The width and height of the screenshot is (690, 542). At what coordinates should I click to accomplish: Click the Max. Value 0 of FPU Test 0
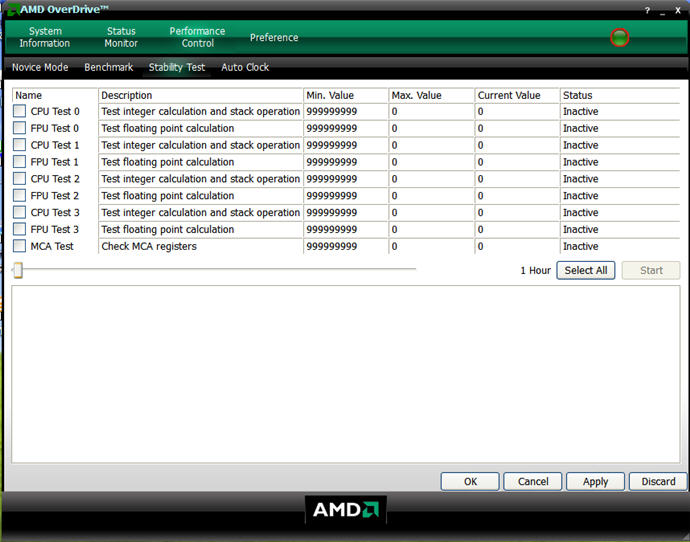point(394,128)
